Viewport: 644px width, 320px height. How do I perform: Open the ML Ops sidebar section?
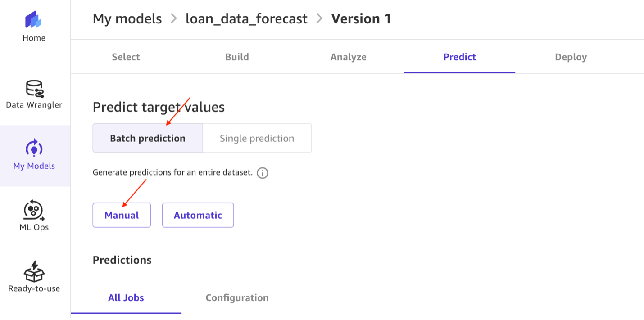34,210
